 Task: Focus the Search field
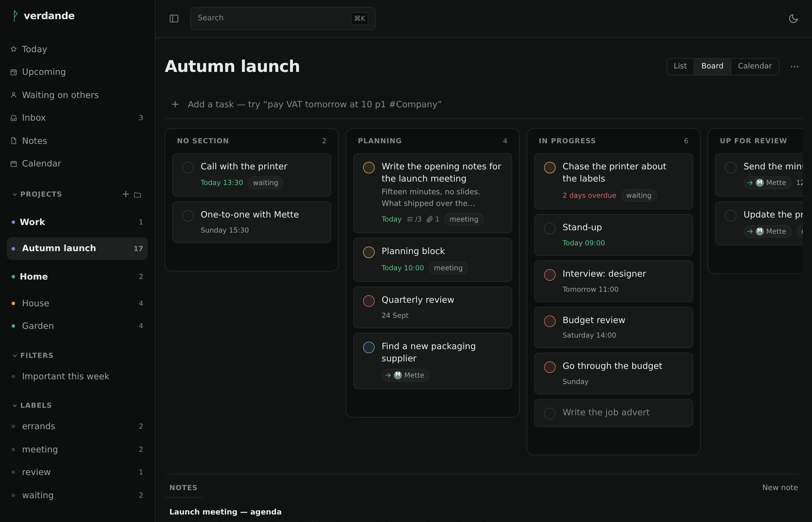coord(283,19)
